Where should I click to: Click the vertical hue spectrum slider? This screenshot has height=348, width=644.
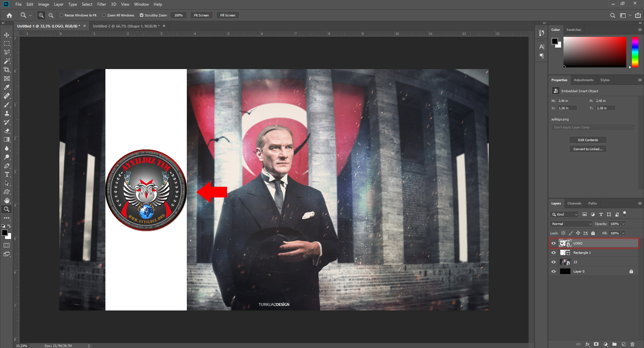click(635, 52)
